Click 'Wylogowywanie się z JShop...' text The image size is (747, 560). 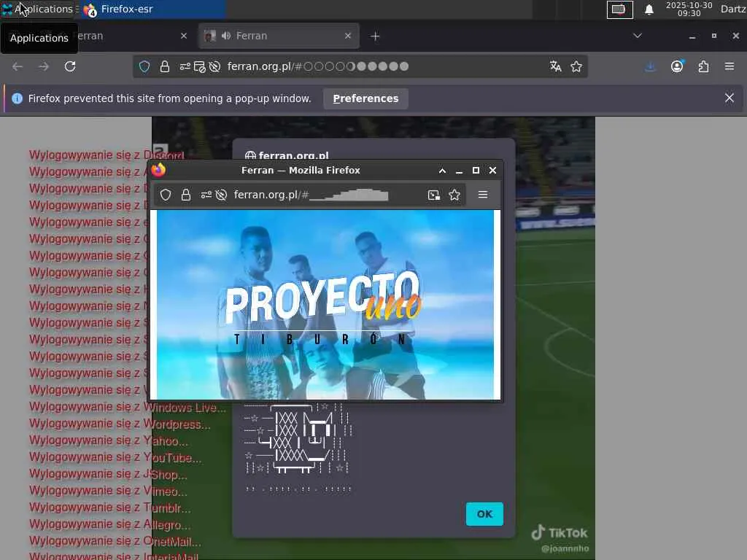[x=108, y=474]
